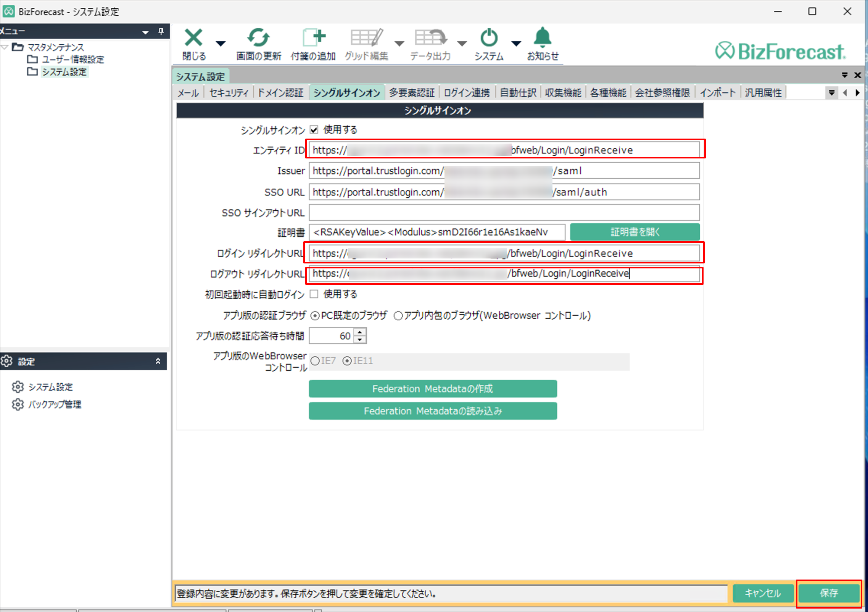Open the ログイン連携 tab

pyautogui.click(x=467, y=93)
